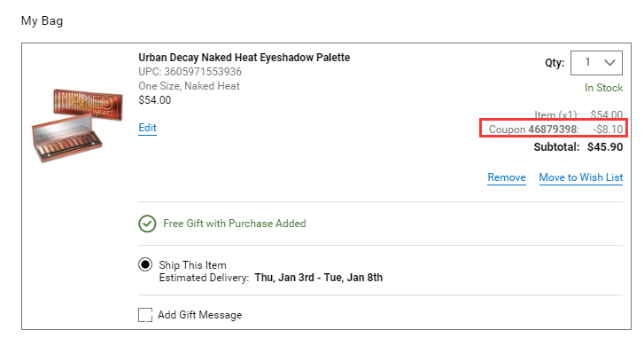This screenshot has height=338, width=644.
Task: Open the Qty dropdown box
Action: 596,63
